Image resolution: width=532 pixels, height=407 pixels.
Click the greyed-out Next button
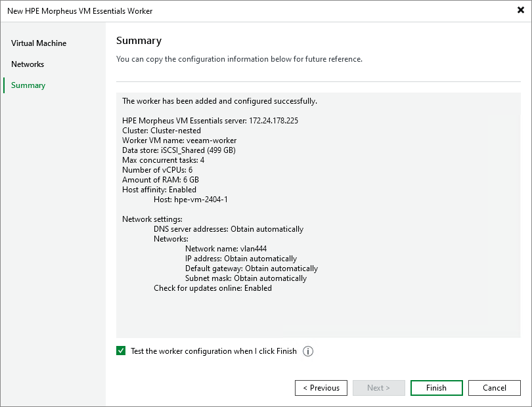coord(378,388)
